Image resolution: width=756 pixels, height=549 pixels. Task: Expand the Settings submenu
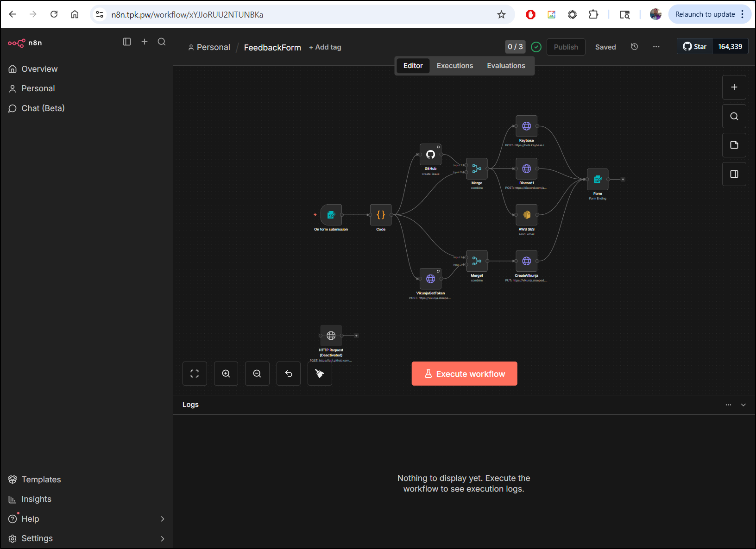click(x=162, y=538)
